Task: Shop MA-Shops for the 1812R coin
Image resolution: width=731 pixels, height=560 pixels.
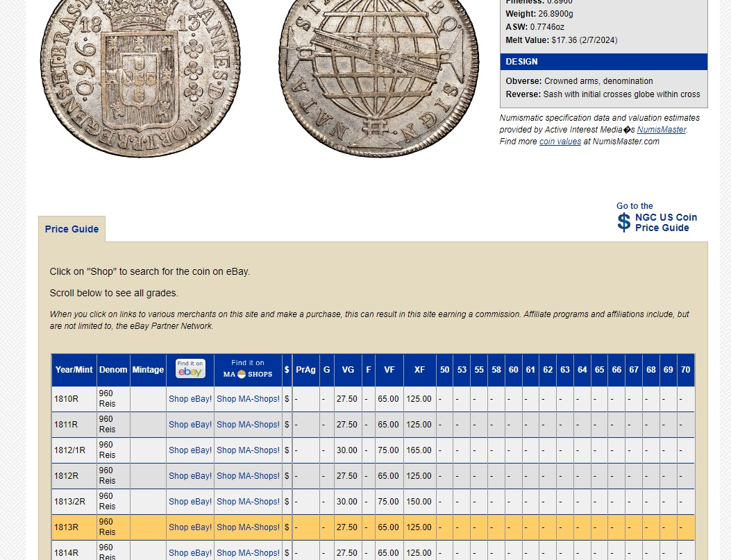Action: click(x=248, y=476)
